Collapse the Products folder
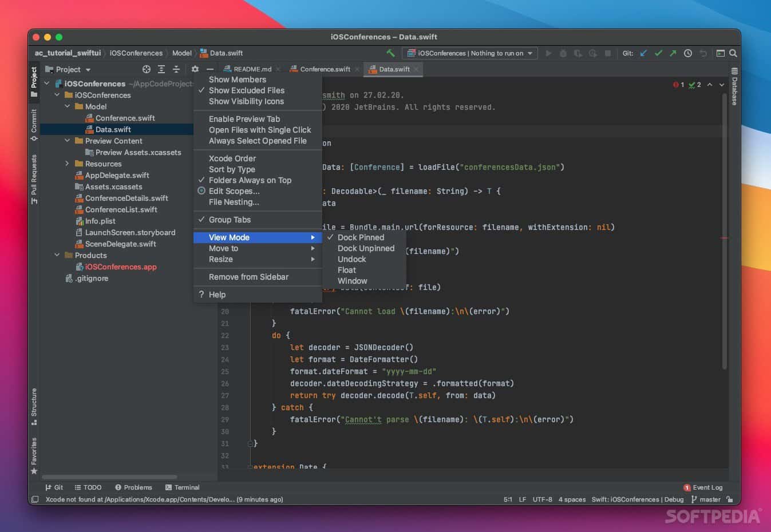771x532 pixels. (57, 255)
